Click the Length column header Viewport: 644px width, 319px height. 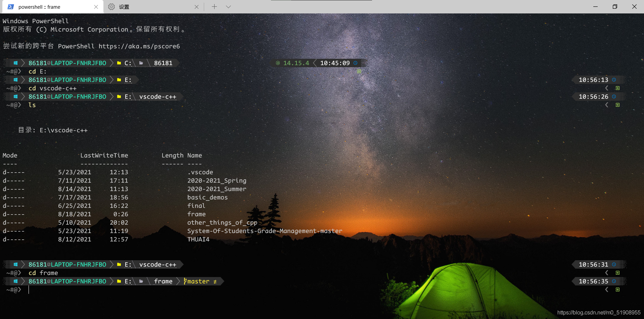point(173,155)
